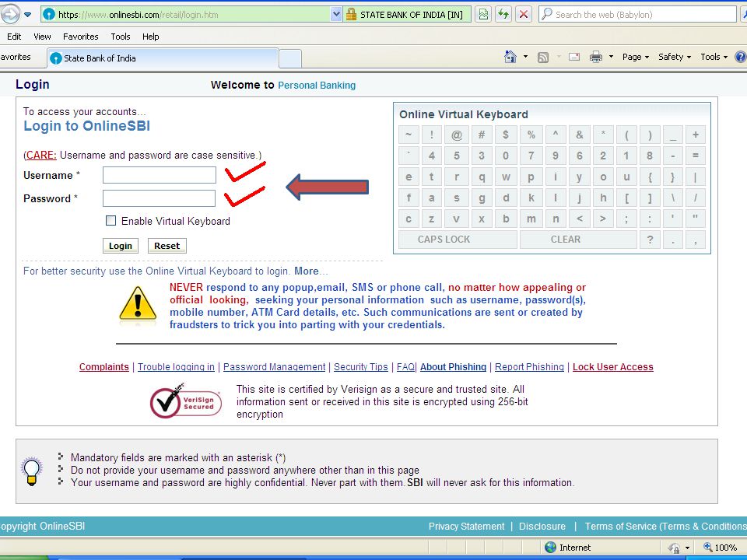Click the Internet zone globe icon
The height and width of the screenshot is (560, 747).
click(550, 547)
